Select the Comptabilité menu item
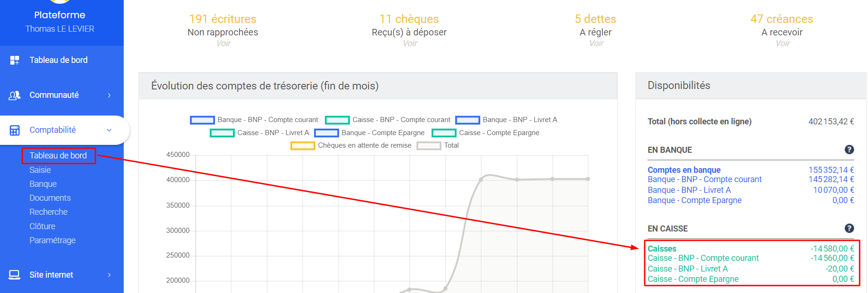Viewport: 868px width, 293px height. pyautogui.click(x=53, y=130)
